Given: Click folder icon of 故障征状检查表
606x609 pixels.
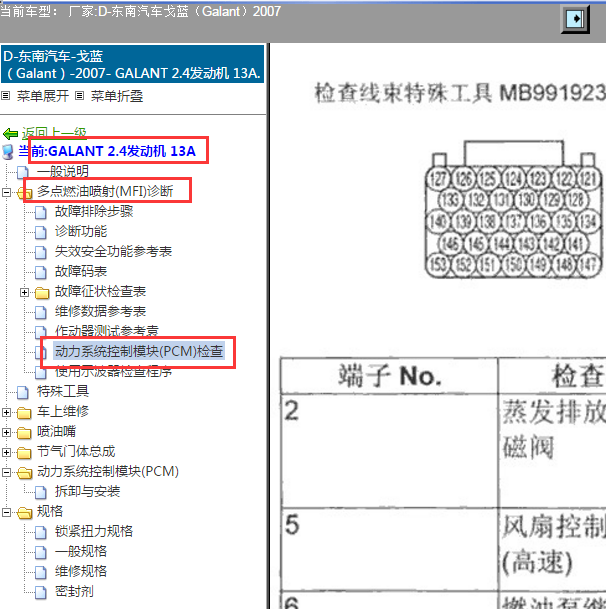Looking at the screenshot, I should pyautogui.click(x=42, y=292).
